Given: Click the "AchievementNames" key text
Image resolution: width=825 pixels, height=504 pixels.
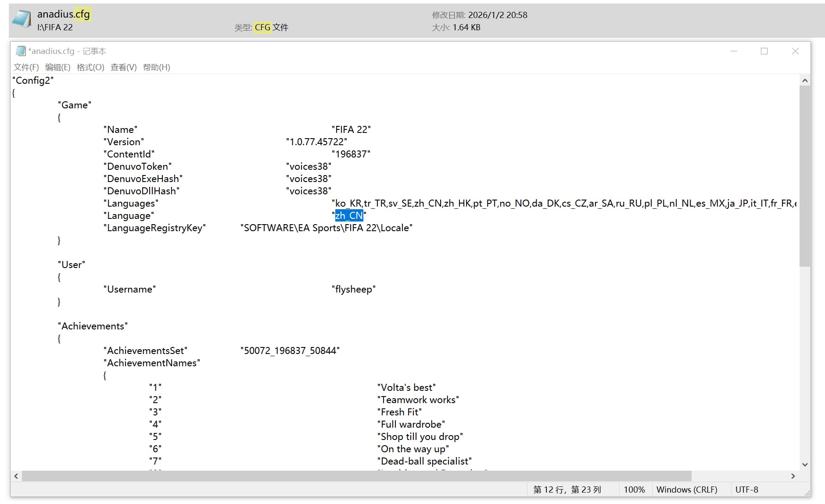Looking at the screenshot, I should coord(152,363).
